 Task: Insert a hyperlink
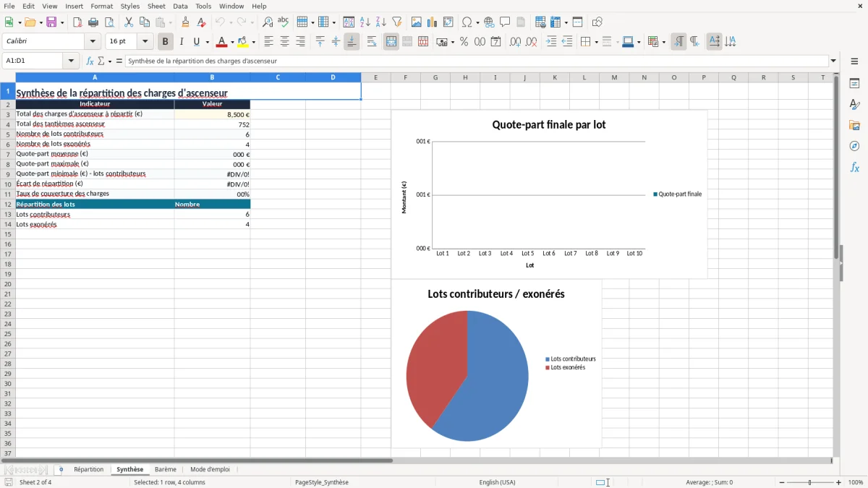click(x=489, y=22)
